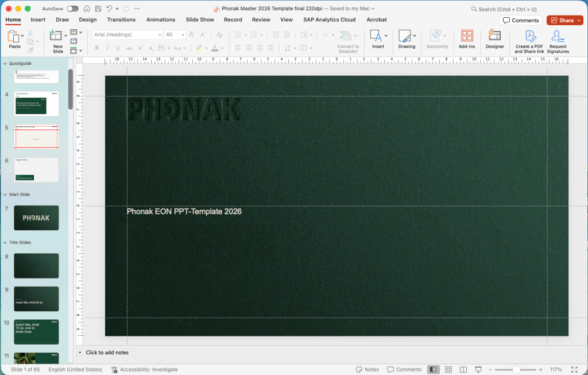Image resolution: width=588 pixels, height=375 pixels.
Task: Click the Review tab
Action: pyautogui.click(x=261, y=20)
